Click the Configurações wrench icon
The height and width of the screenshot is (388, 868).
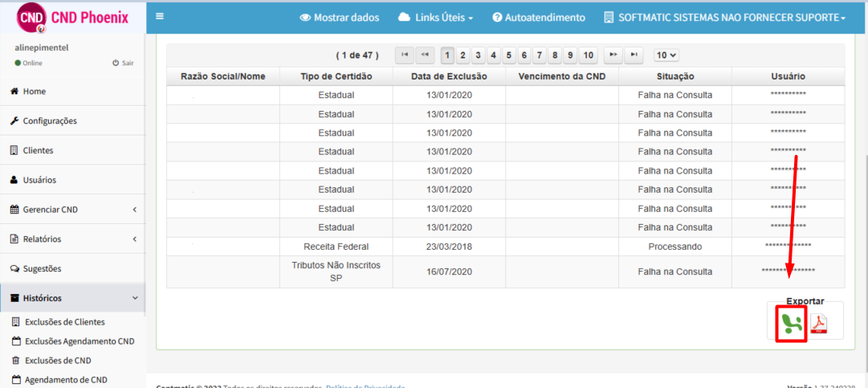pos(15,120)
